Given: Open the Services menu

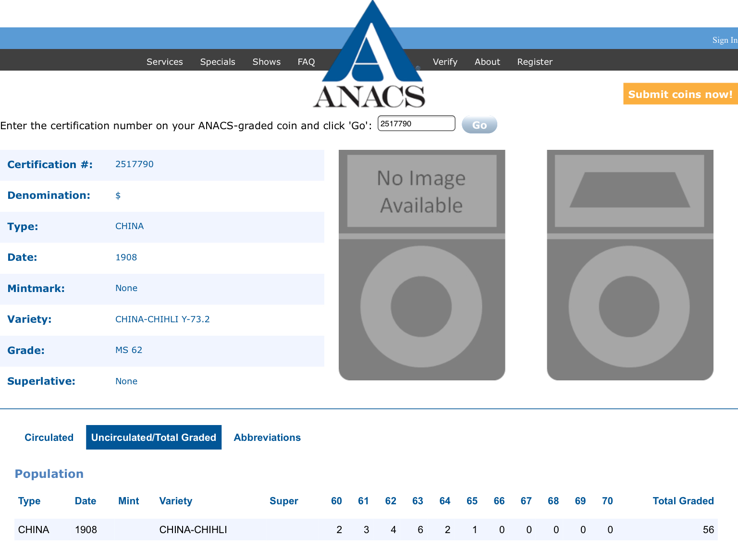Looking at the screenshot, I should click(x=165, y=62).
